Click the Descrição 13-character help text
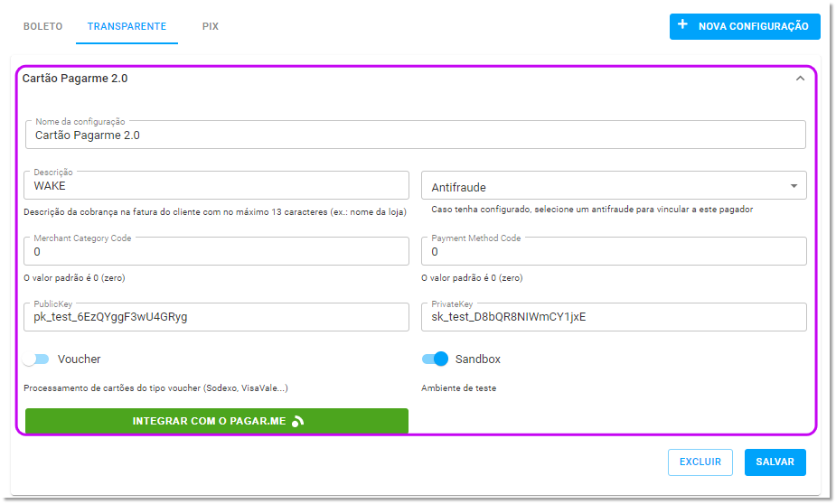Viewport: 836px width, 504px height. (x=215, y=212)
